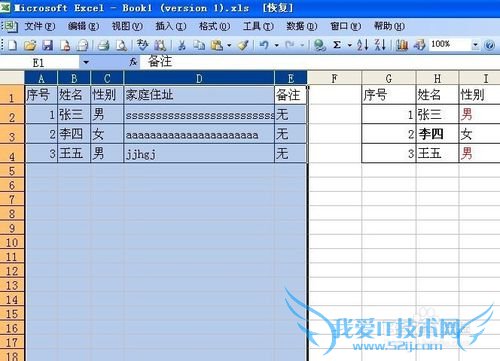Open an existing file via toolbar

point(30,45)
